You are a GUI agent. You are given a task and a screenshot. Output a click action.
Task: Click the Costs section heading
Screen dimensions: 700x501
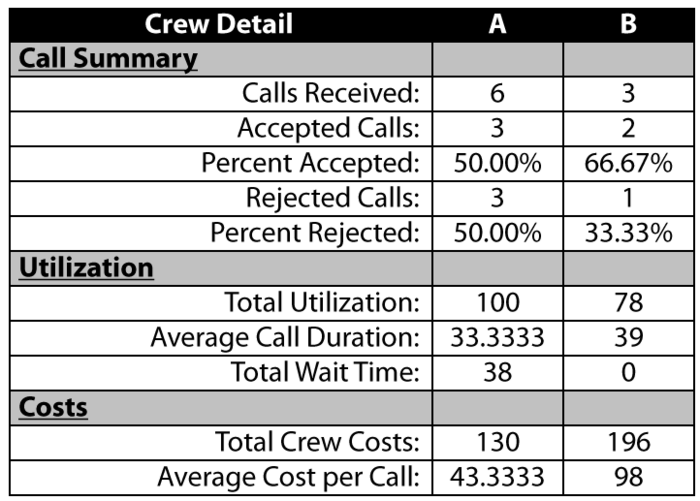coord(53,407)
